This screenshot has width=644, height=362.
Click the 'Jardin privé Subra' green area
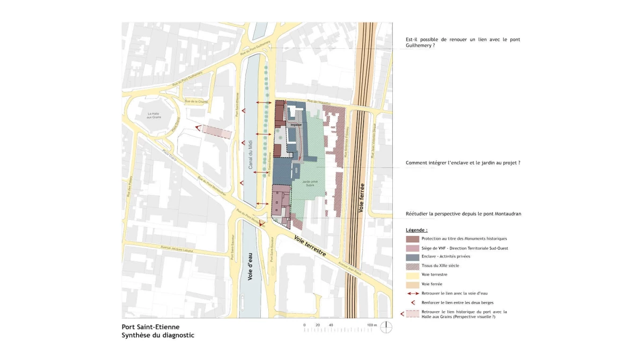pos(307,184)
